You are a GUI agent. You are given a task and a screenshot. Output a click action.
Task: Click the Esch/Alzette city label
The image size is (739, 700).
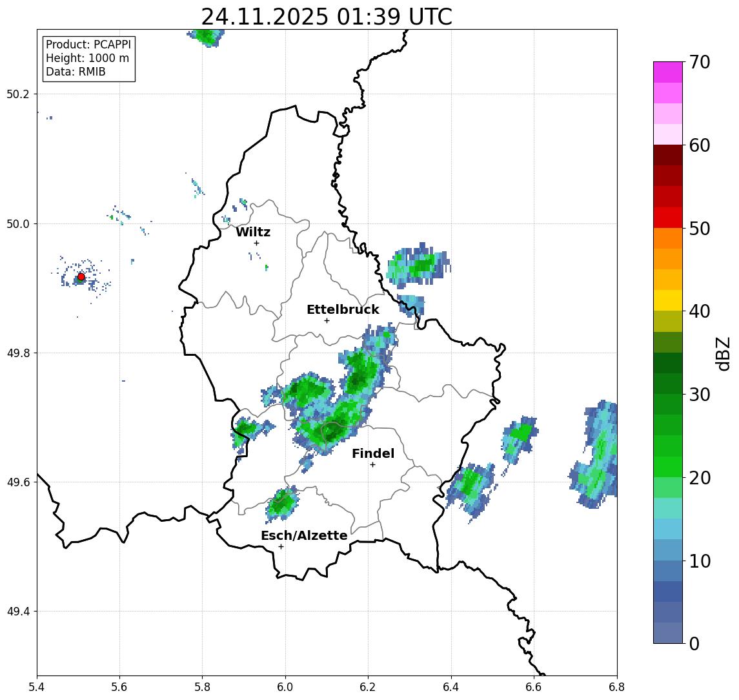click(304, 535)
